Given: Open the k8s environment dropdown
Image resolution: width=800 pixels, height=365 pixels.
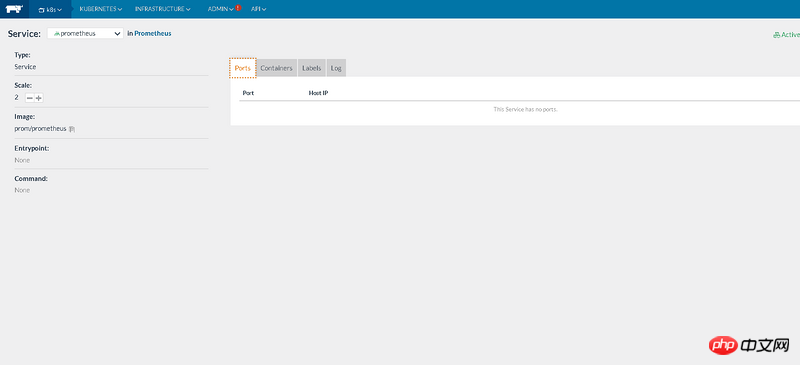Looking at the screenshot, I should (50, 9).
